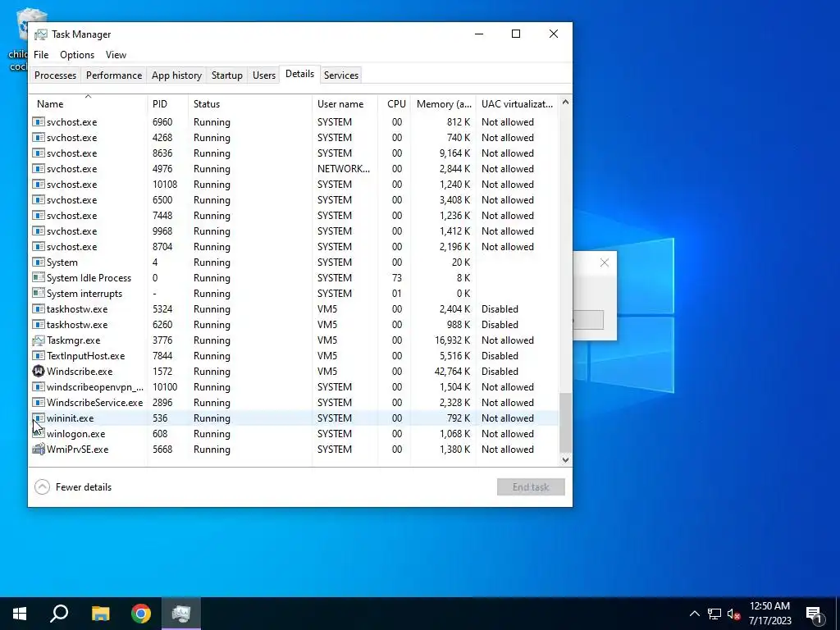
Task: Switch to the Performance tab
Action: [x=114, y=75]
